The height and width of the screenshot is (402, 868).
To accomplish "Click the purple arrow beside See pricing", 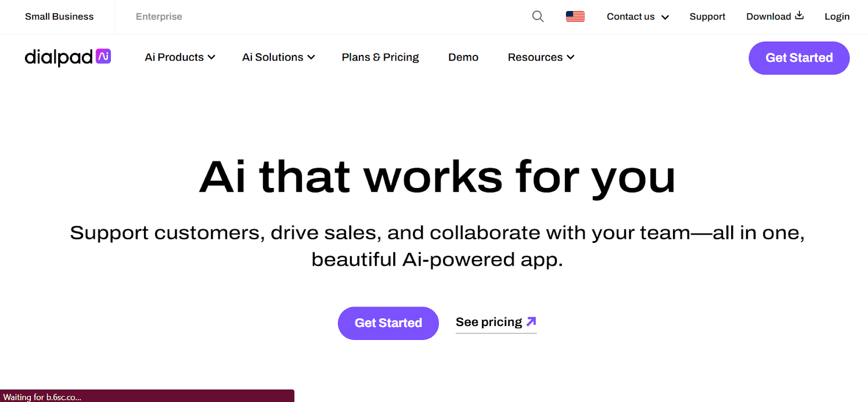I will tap(531, 322).
